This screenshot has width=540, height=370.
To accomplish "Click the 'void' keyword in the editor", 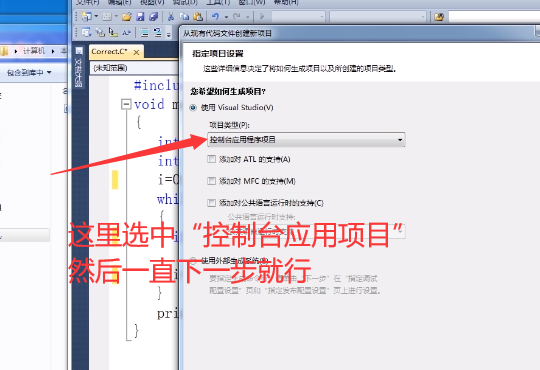I will point(149,104).
